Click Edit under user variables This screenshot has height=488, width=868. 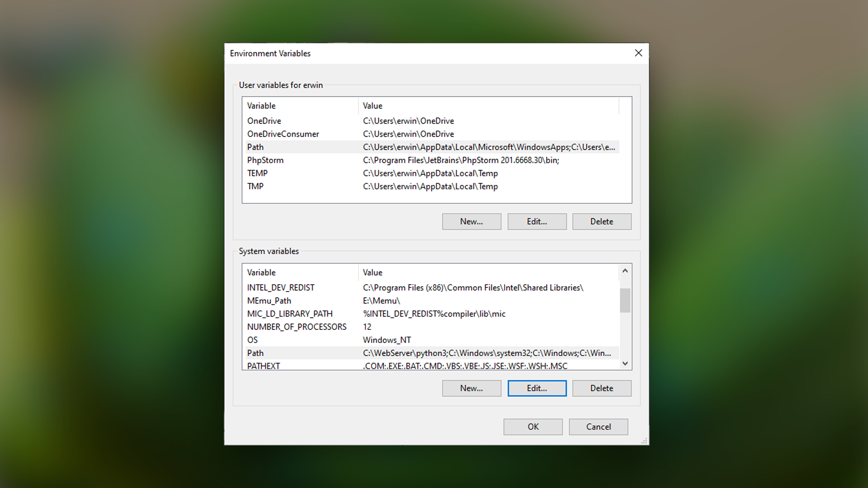[x=537, y=221]
